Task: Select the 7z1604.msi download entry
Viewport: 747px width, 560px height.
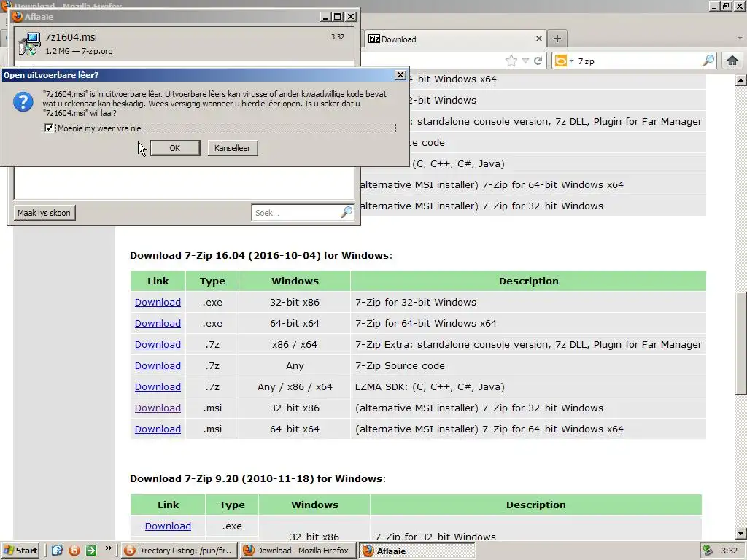Action: point(185,43)
